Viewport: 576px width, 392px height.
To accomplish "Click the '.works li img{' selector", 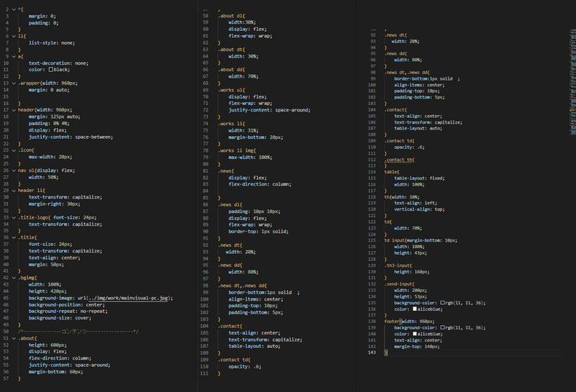I will coord(237,150).
